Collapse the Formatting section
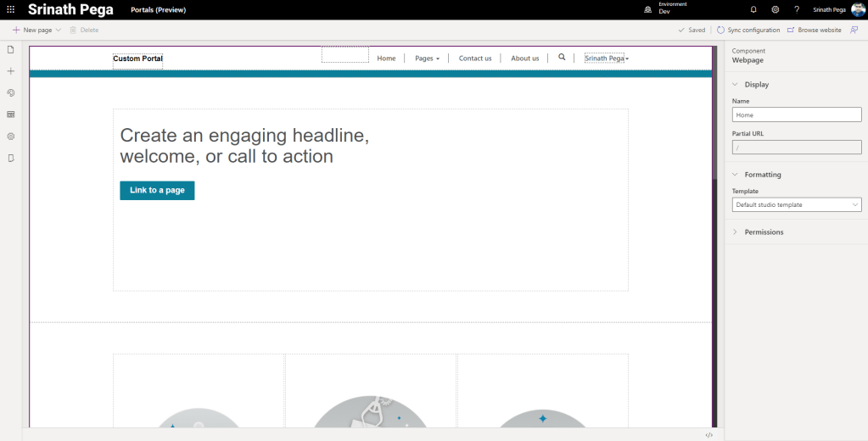Screen dimensions: 868x441 735,175
